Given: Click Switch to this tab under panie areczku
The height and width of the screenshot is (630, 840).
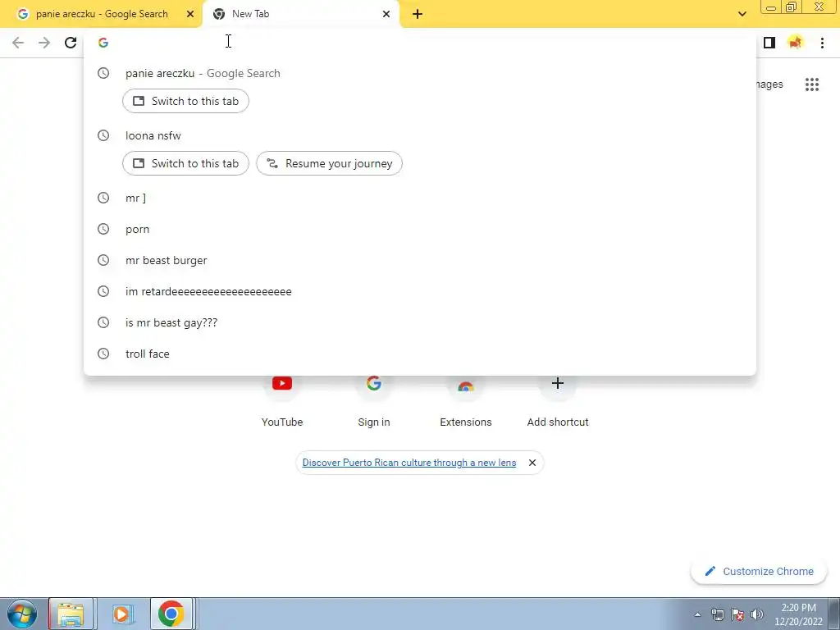Looking at the screenshot, I should [x=185, y=101].
